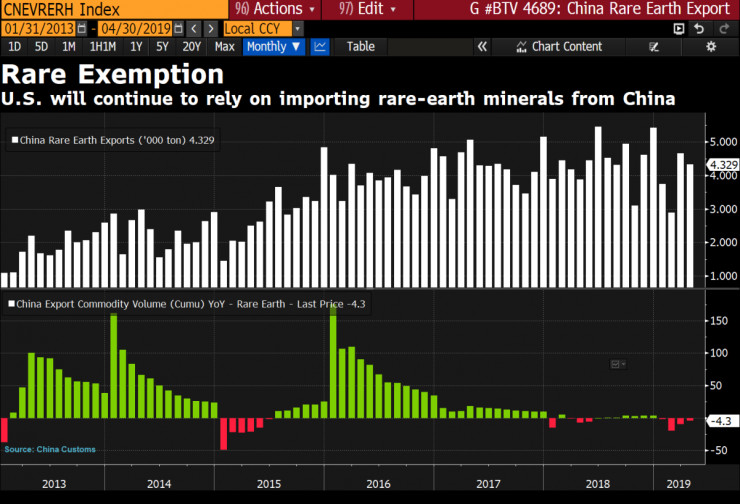Click the Chart Content button

(565, 46)
